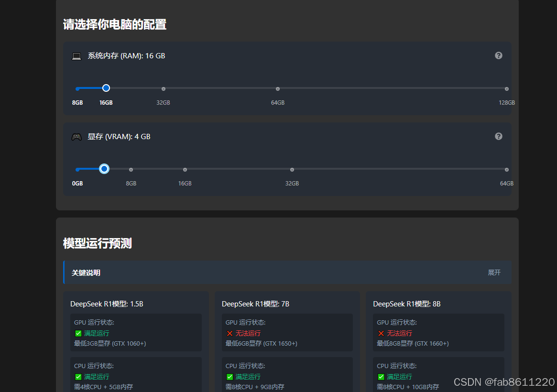Set RAM slider to the 8GB mark
The width and height of the screenshot is (557, 392).
click(77, 89)
